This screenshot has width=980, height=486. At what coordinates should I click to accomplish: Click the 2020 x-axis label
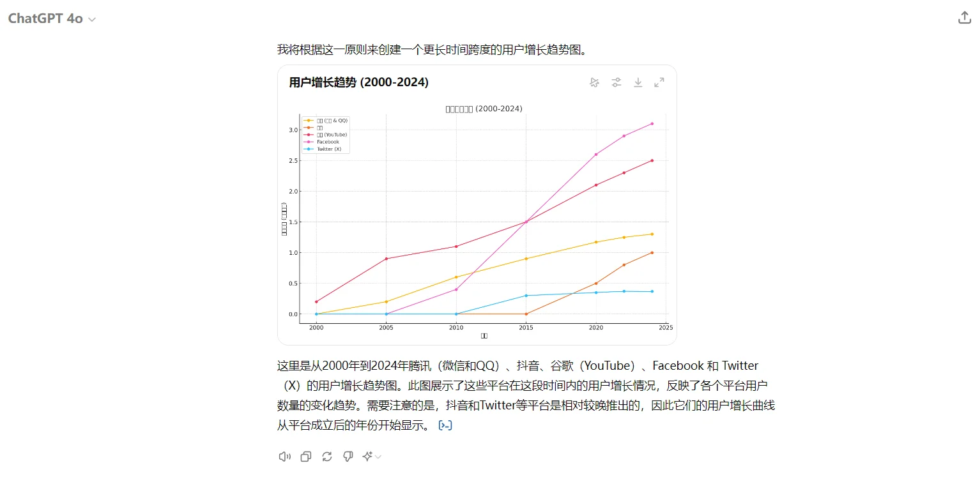pos(596,328)
